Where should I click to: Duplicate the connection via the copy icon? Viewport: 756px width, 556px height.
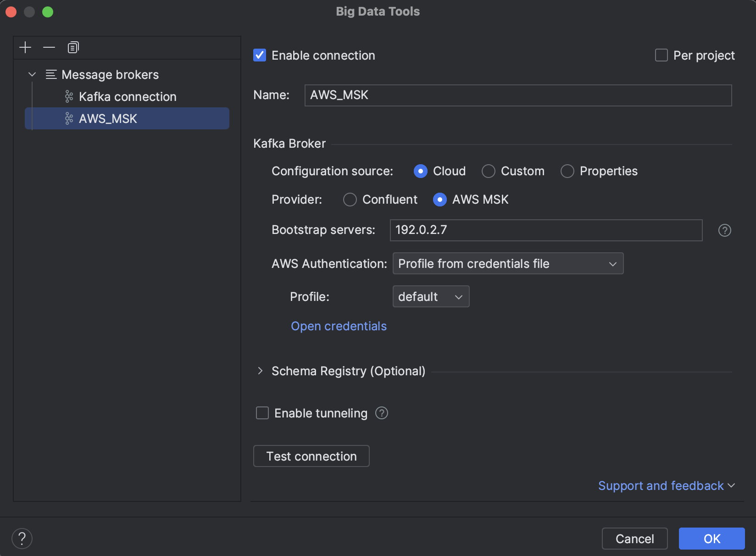coord(72,47)
